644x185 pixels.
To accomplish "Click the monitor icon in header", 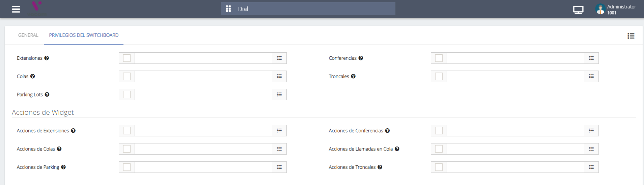I will (578, 10).
